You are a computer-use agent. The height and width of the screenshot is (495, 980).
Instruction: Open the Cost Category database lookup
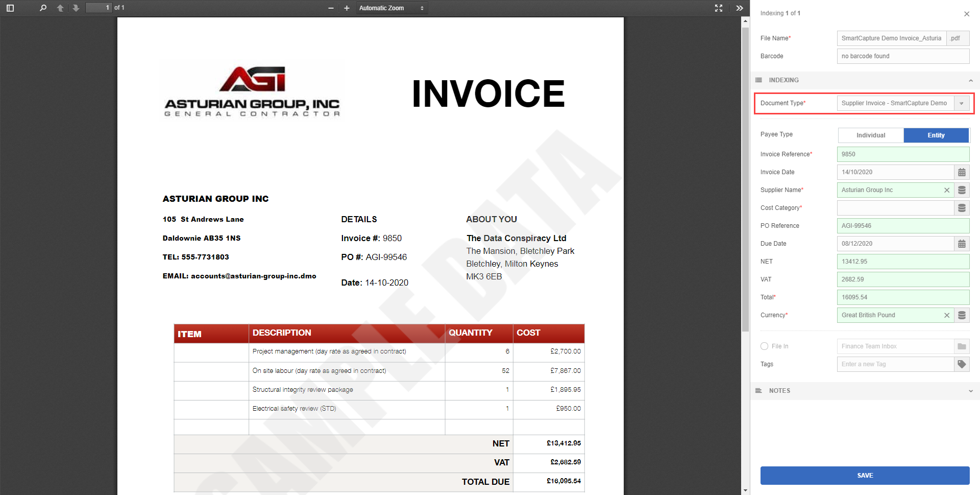(x=962, y=208)
